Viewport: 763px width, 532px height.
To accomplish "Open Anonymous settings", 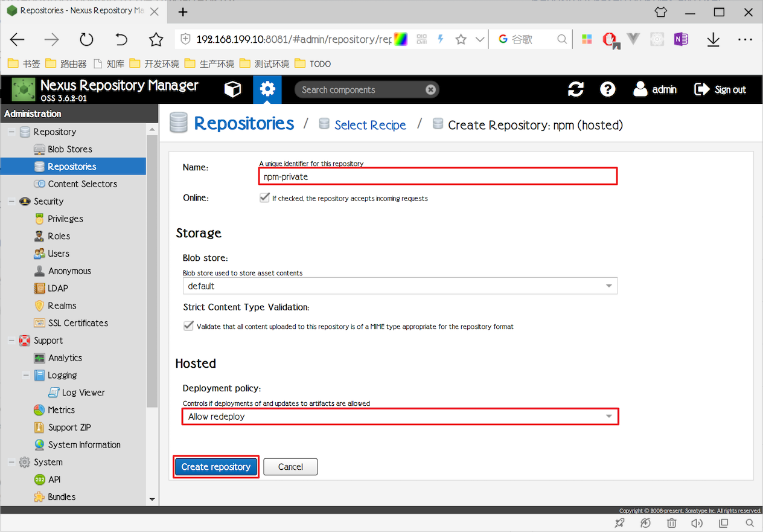I will point(69,271).
